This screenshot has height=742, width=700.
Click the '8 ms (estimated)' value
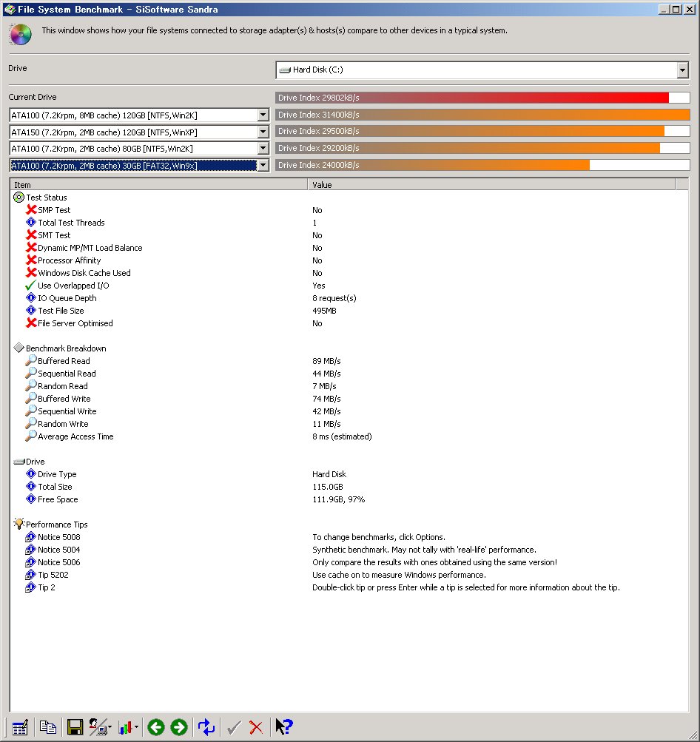(342, 436)
